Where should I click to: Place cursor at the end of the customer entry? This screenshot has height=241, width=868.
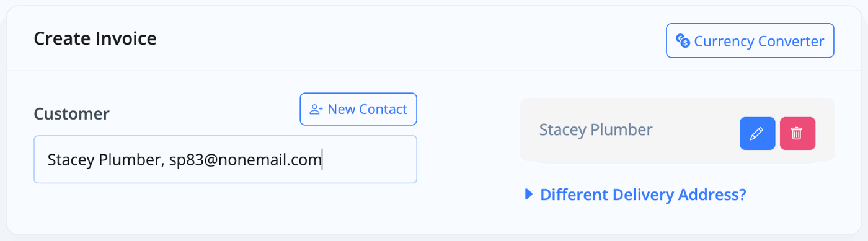(x=322, y=160)
